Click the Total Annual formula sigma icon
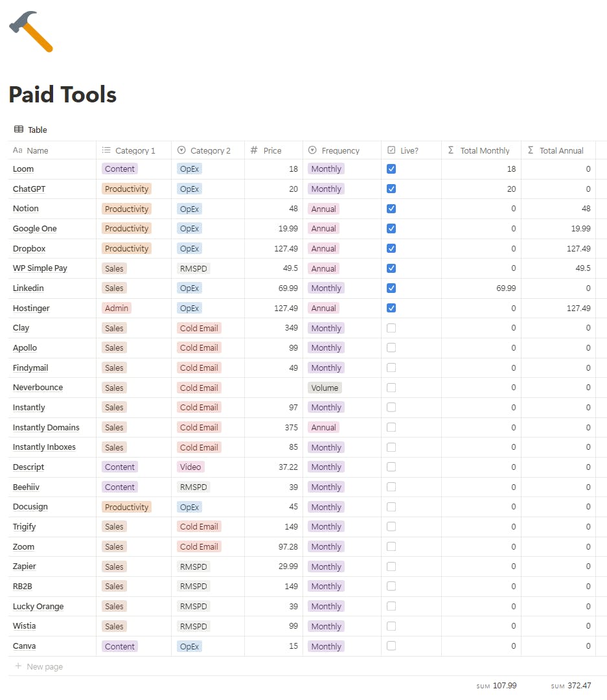This screenshot has height=700, width=607. tap(531, 150)
